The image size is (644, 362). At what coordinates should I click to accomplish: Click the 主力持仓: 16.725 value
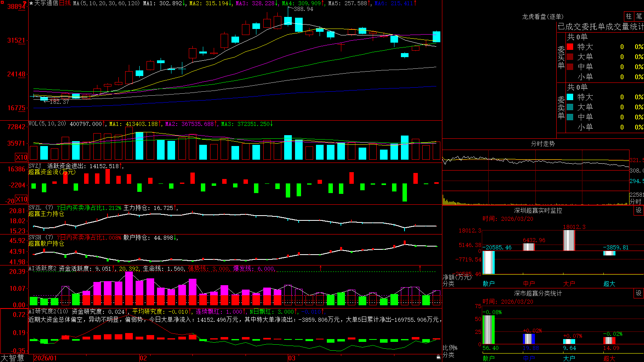(151, 208)
